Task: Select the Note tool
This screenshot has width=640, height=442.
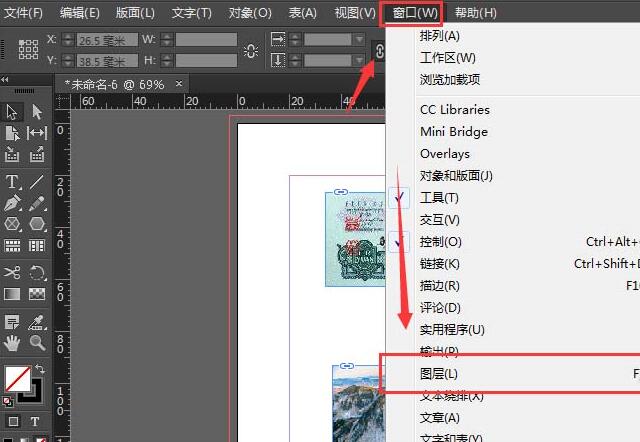Action: [12, 322]
